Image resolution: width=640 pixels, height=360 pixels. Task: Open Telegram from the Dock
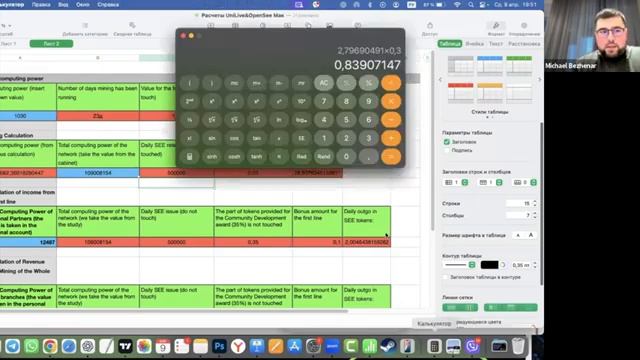pyautogui.click(x=12, y=347)
